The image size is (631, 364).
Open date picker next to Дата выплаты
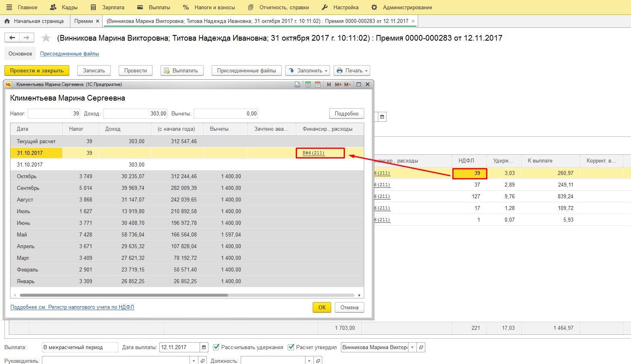[204, 347]
